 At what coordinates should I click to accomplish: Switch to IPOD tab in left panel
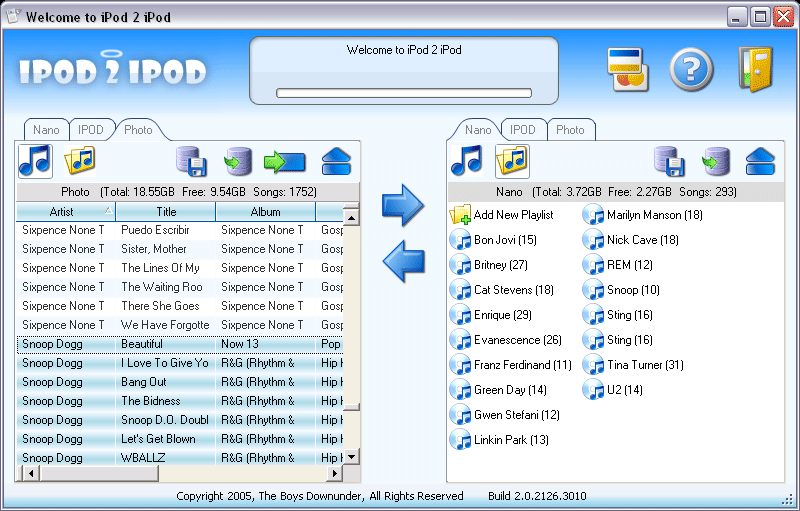pyautogui.click(x=91, y=130)
